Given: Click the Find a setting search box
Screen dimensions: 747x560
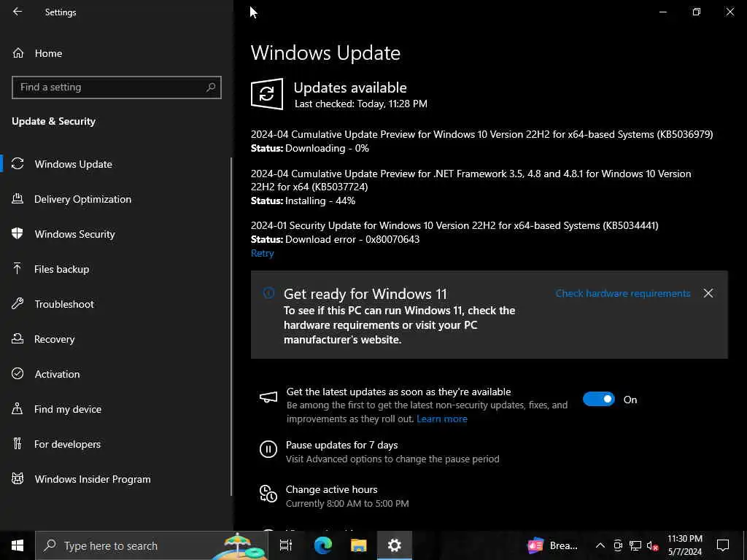Looking at the screenshot, I should coord(116,87).
